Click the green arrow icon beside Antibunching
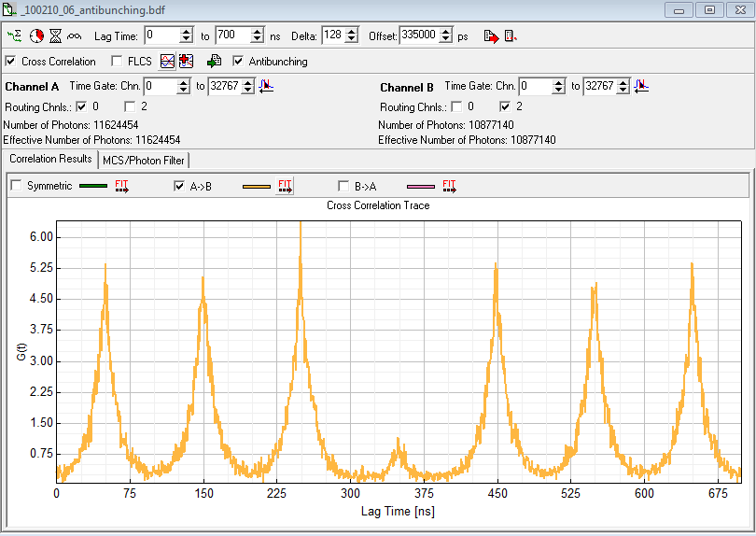 pos(214,62)
